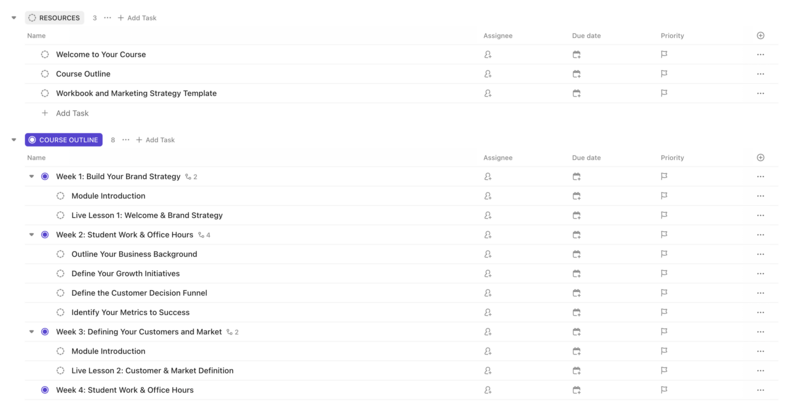The height and width of the screenshot is (401, 800).
Task: Click Add Task row below Workbook template
Action: click(x=72, y=113)
